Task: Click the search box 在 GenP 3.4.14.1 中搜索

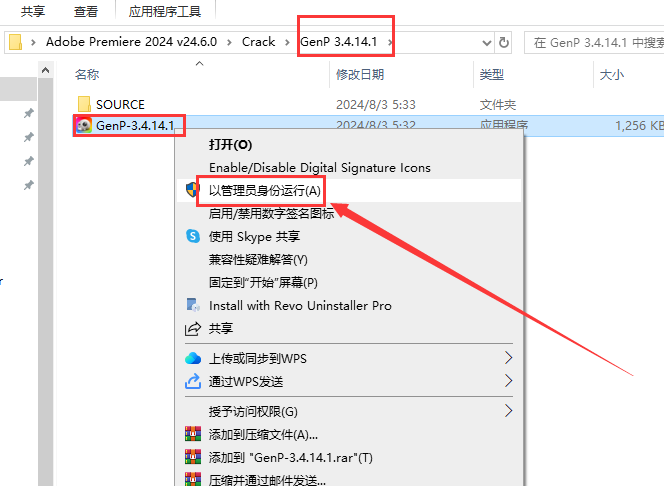Action: click(594, 42)
